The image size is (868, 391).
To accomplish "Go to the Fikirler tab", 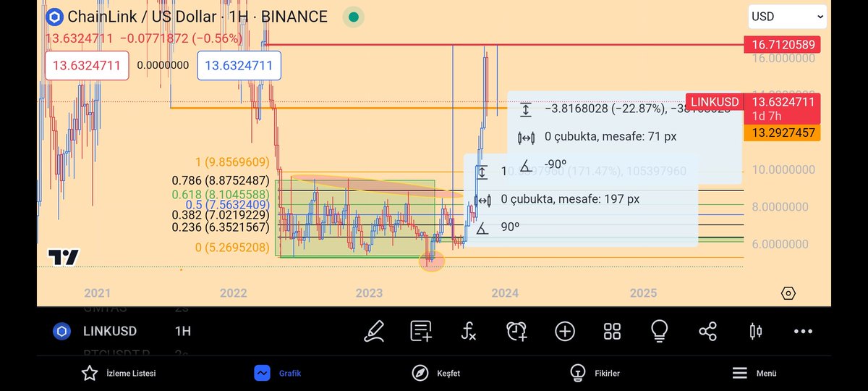I will pos(595,373).
